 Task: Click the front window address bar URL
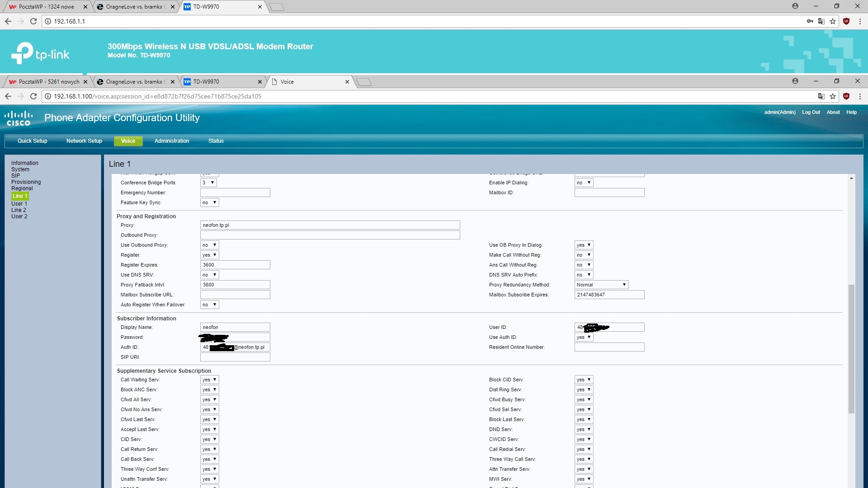pyautogui.click(x=158, y=96)
